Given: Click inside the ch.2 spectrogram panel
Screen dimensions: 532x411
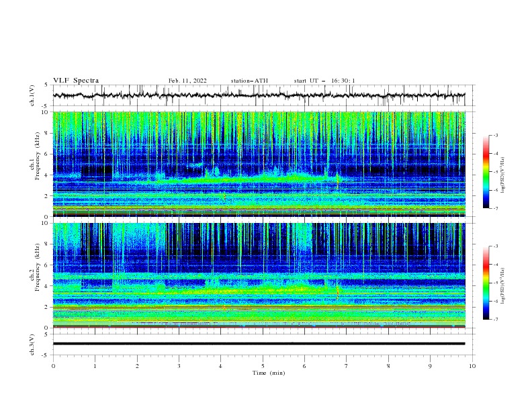Looking at the screenshot, I should (x=259, y=275).
